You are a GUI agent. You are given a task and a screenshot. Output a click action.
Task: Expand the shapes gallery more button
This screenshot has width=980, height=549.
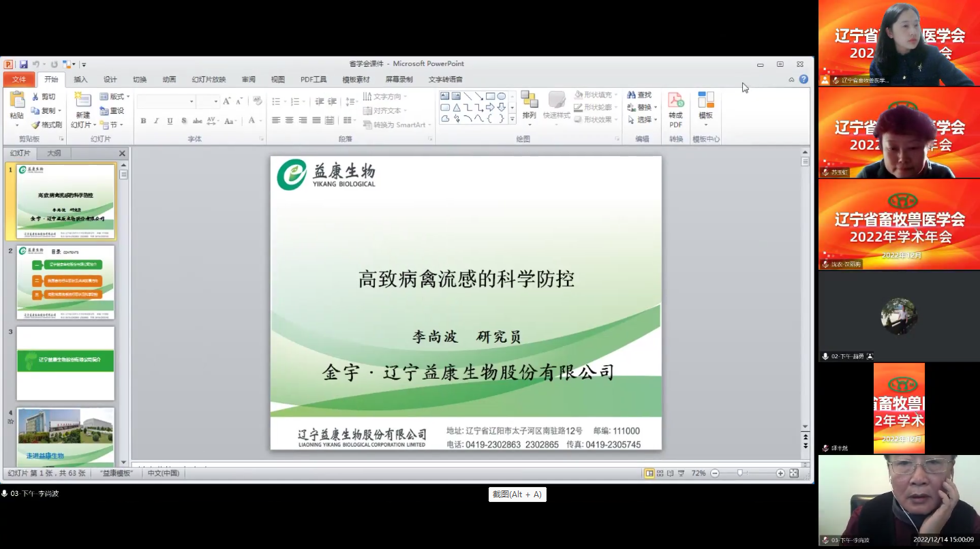(x=512, y=119)
